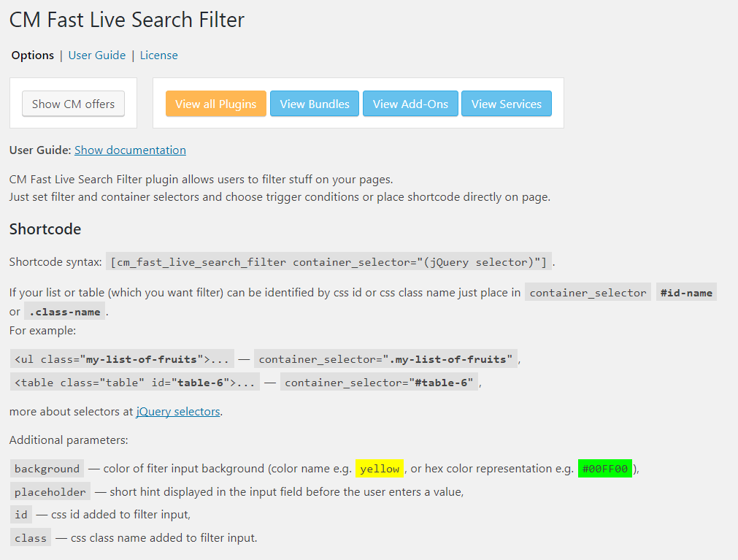Screen dimensions: 738x560
Task: Click the Show CM offers button
Action: point(73,104)
